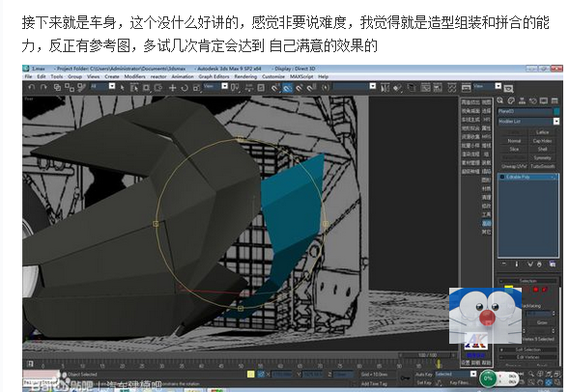Click the Shell modifier button
The height and width of the screenshot is (392, 570).
click(x=542, y=149)
